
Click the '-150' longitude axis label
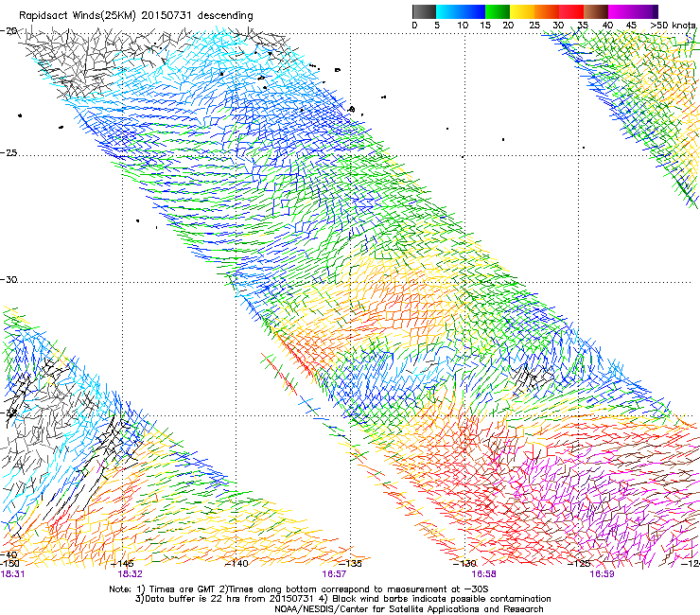pyautogui.click(x=9, y=564)
